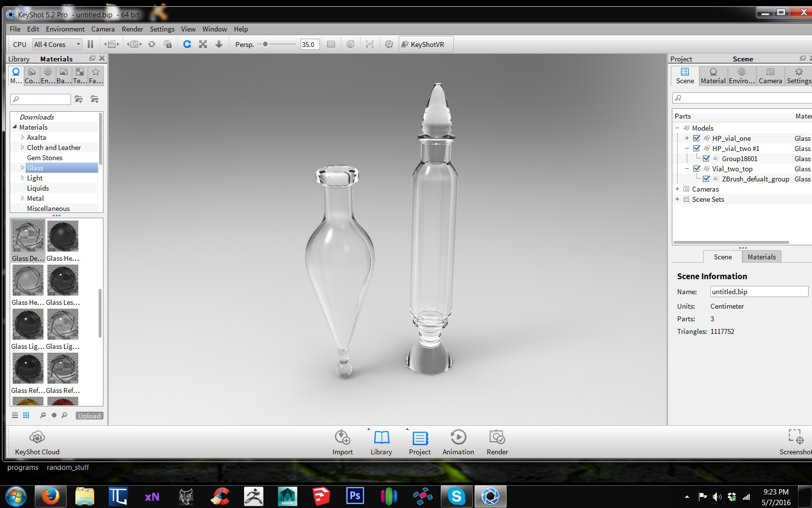Open the Render dialog
The image size is (812, 508).
(497, 442)
